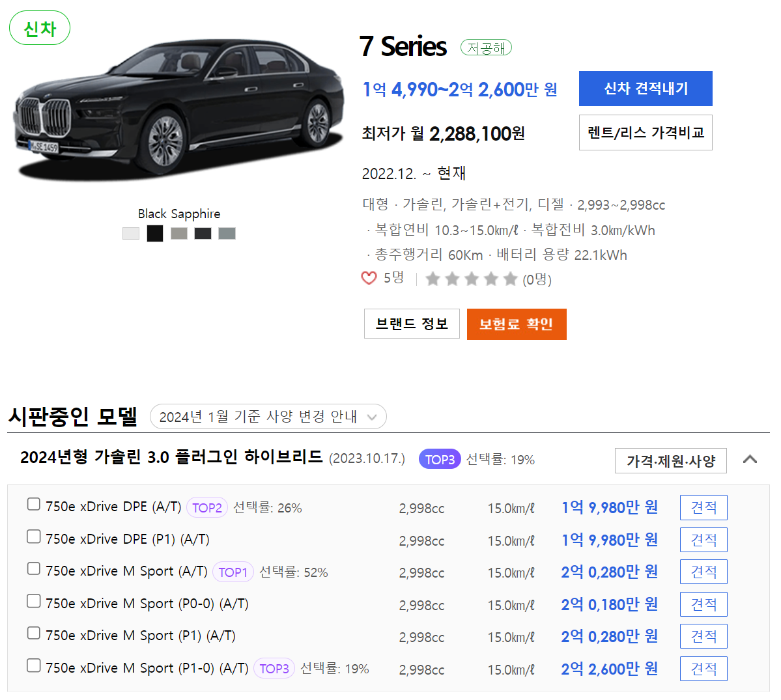This screenshot has width=781, height=700.
Task: Select the white color swatch
Action: (131, 234)
